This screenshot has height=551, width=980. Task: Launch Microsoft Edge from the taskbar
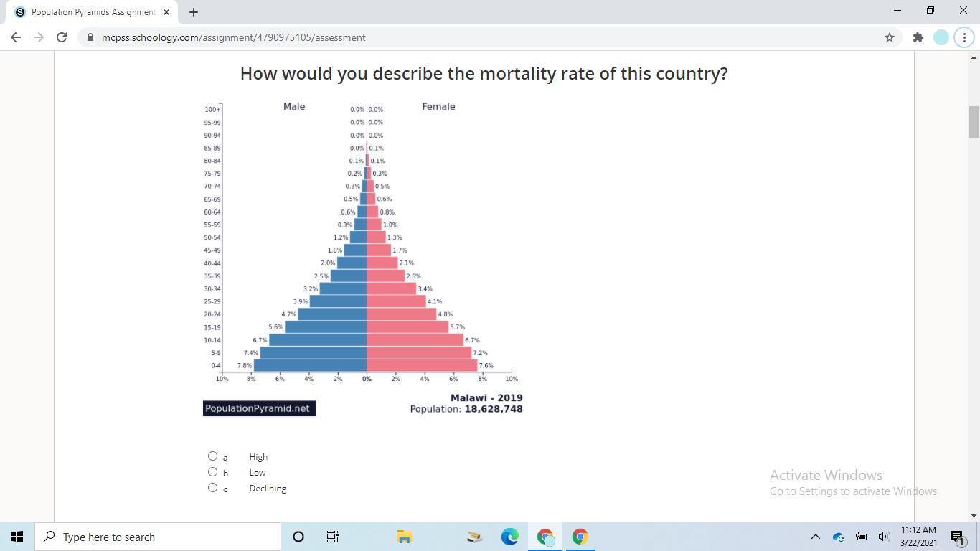tap(509, 537)
